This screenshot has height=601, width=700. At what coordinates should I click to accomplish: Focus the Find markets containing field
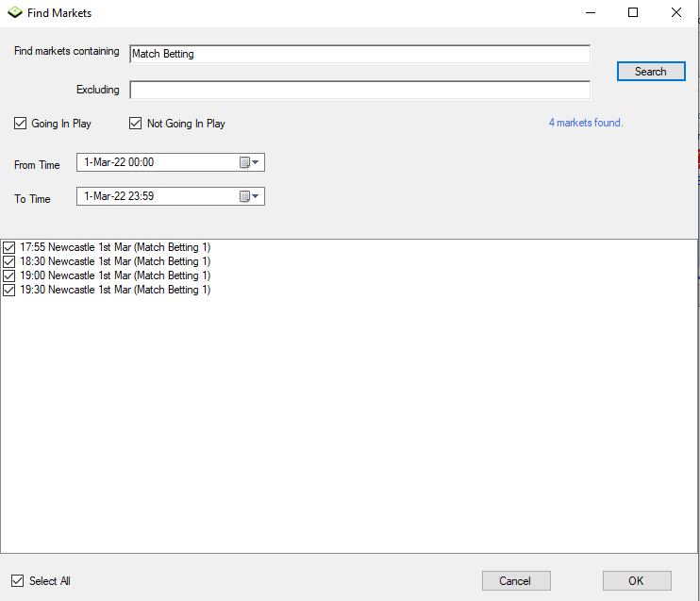point(358,54)
